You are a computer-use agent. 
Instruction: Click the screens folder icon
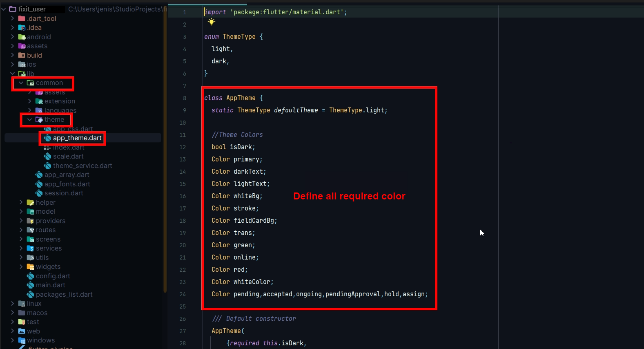tap(31, 239)
